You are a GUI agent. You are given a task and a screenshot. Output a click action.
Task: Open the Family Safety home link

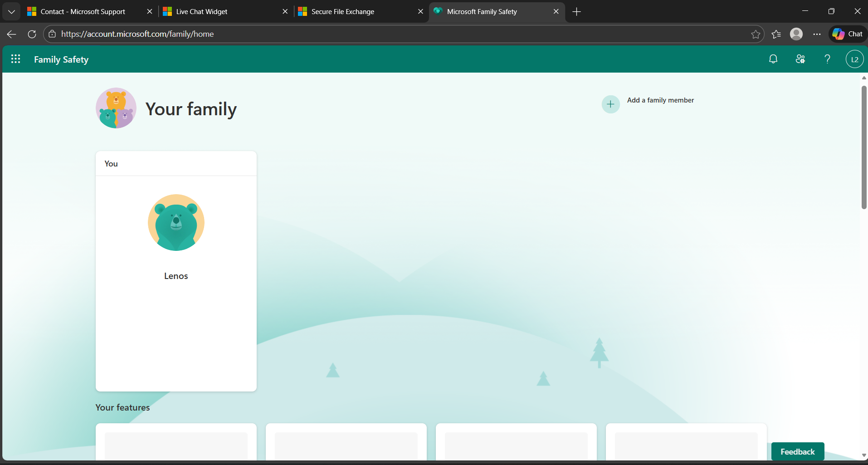[x=61, y=59]
